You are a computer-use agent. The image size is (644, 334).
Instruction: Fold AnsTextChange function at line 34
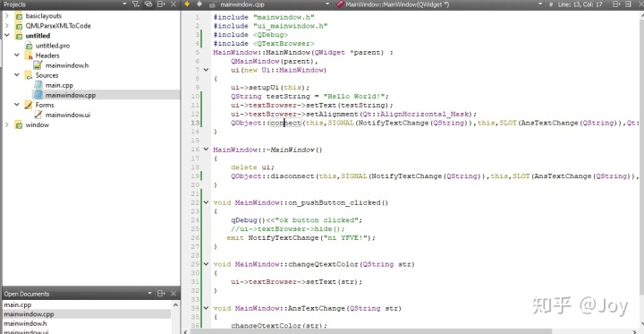(x=207, y=308)
